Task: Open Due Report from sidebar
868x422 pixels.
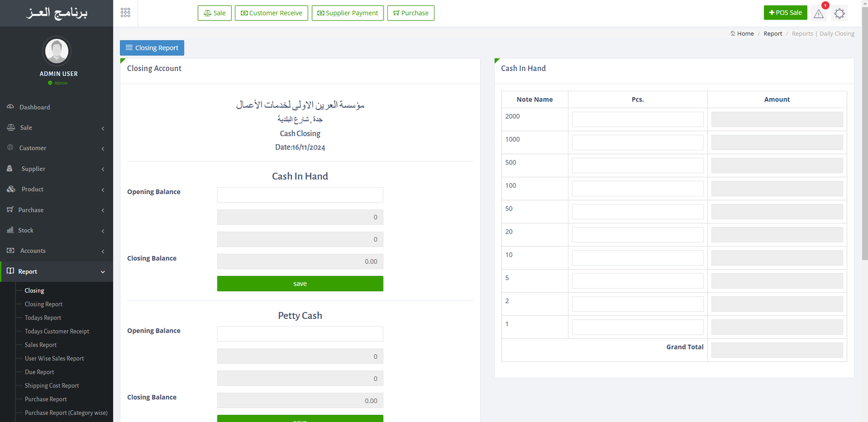Action: 40,372
